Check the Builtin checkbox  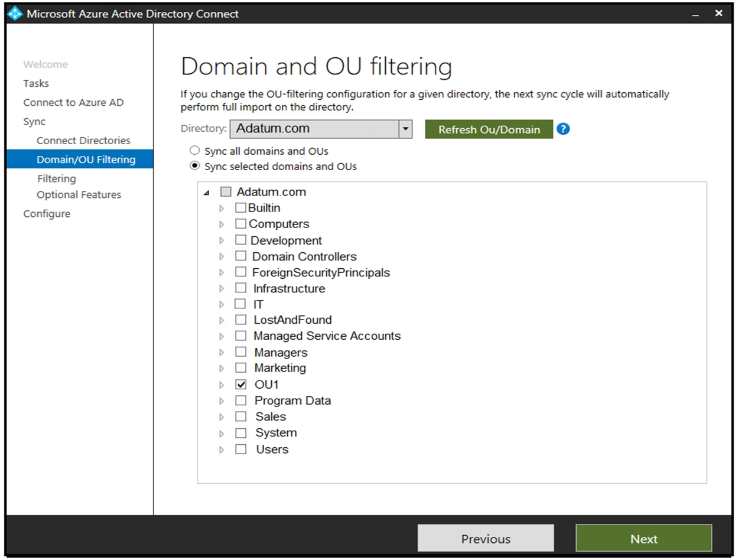[x=240, y=208]
